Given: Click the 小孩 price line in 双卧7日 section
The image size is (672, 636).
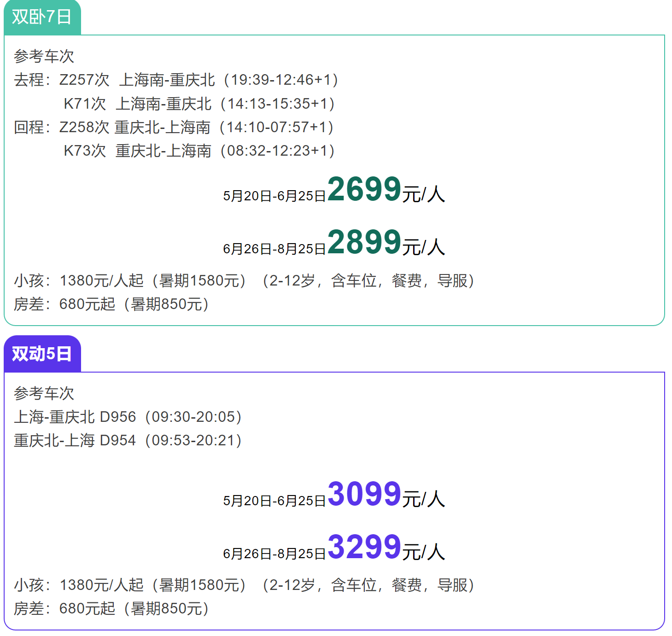Looking at the screenshot, I should 244,280.
